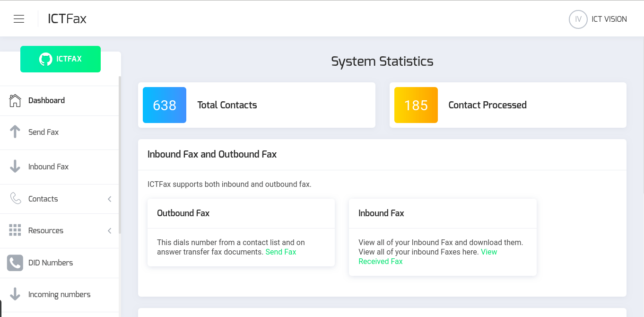Click the GitHub icon in ICTFAX button
The height and width of the screenshot is (317, 644).
[x=46, y=59]
